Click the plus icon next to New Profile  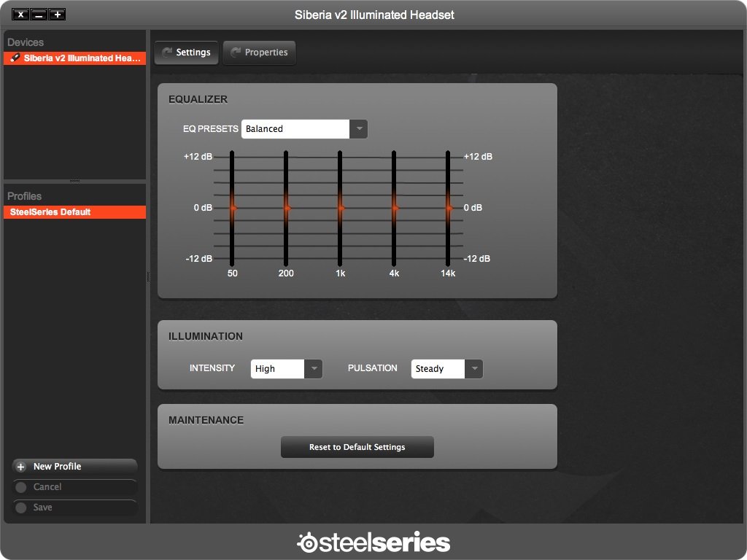20,467
